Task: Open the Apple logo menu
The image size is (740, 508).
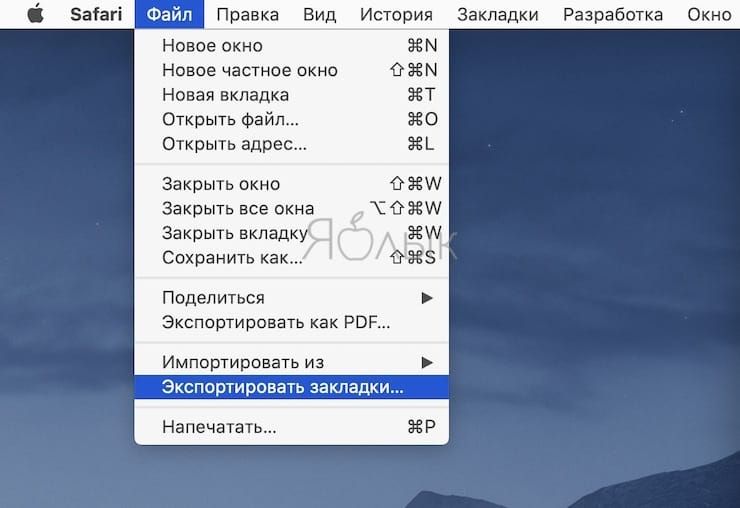Action: [x=35, y=14]
